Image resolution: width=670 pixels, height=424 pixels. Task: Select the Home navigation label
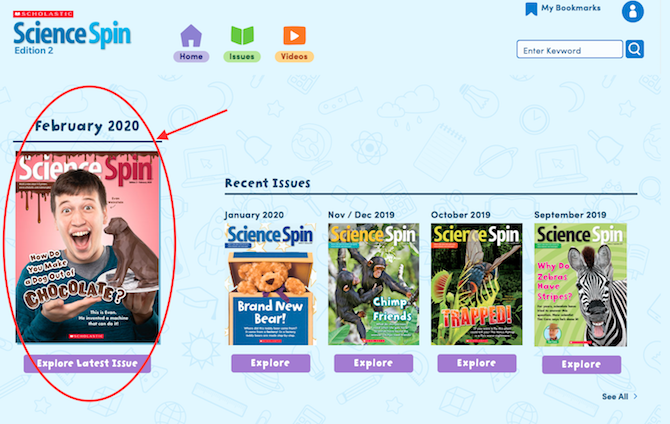(x=191, y=56)
